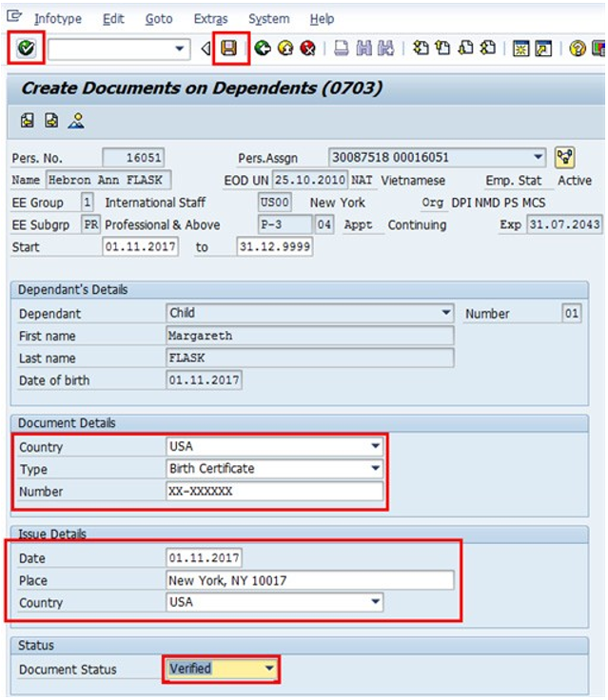Open the Type Birth Certificate dropdown
The height and width of the screenshot is (700, 608).
pyautogui.click(x=375, y=468)
